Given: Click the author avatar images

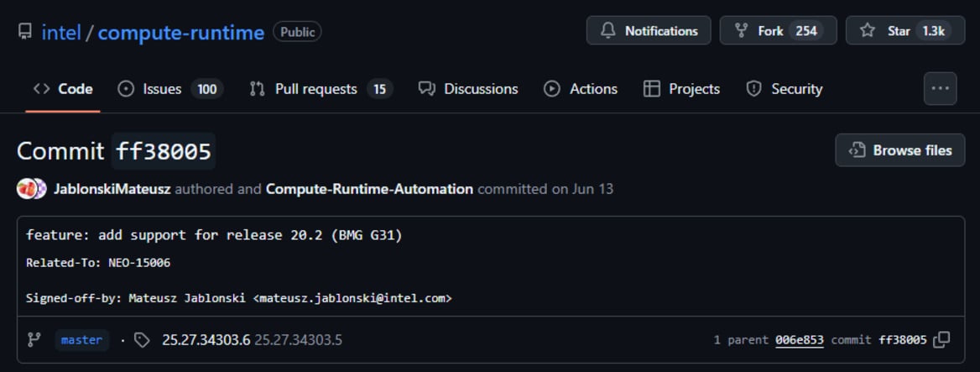Looking at the screenshot, I should 31,189.
